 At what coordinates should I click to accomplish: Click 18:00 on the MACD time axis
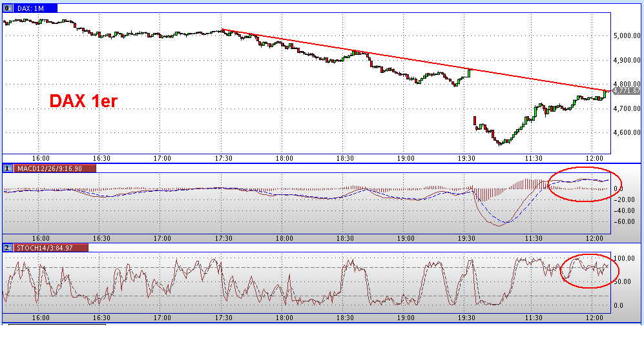point(284,238)
